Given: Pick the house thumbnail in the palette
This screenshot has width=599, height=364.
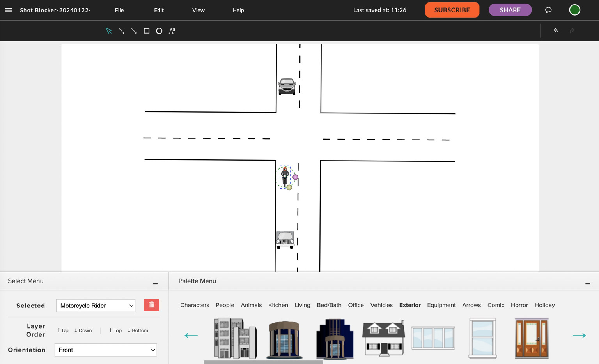Looking at the screenshot, I should (x=383, y=338).
